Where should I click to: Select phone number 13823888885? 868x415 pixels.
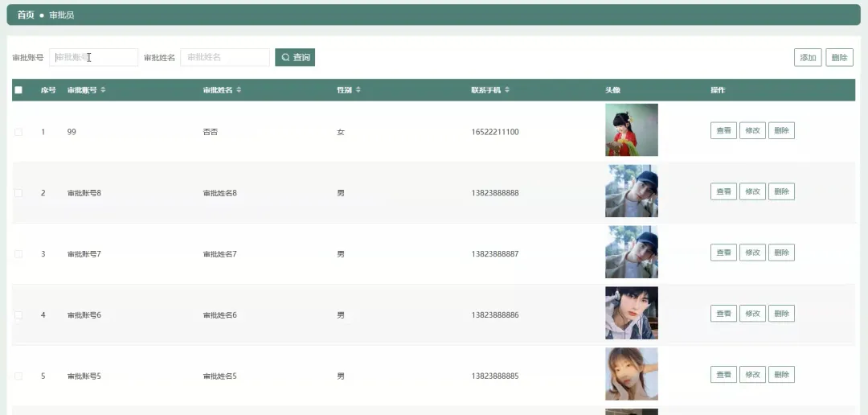495,376
